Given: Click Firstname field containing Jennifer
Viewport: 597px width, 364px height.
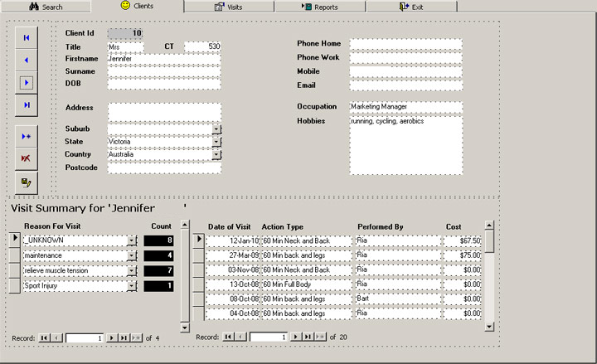Looking at the screenshot, I should [x=164, y=59].
